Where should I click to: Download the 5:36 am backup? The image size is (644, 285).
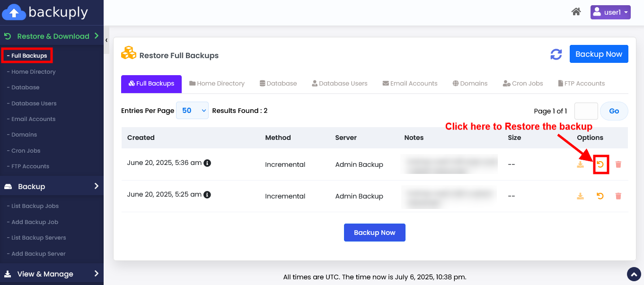[580, 164]
